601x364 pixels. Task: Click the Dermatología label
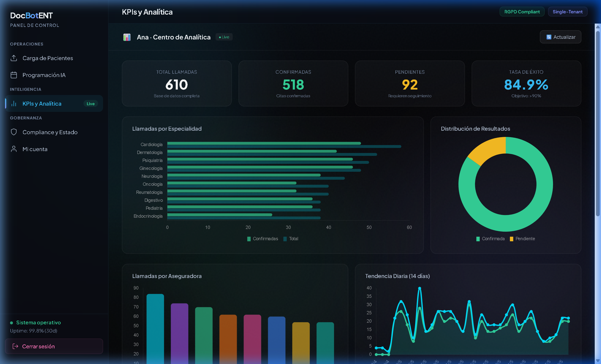click(149, 153)
